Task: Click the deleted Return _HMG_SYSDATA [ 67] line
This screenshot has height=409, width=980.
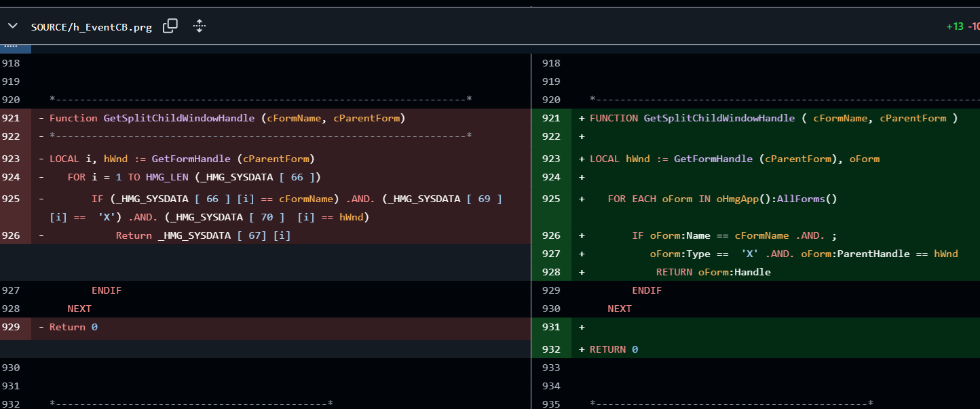Action: (x=203, y=235)
